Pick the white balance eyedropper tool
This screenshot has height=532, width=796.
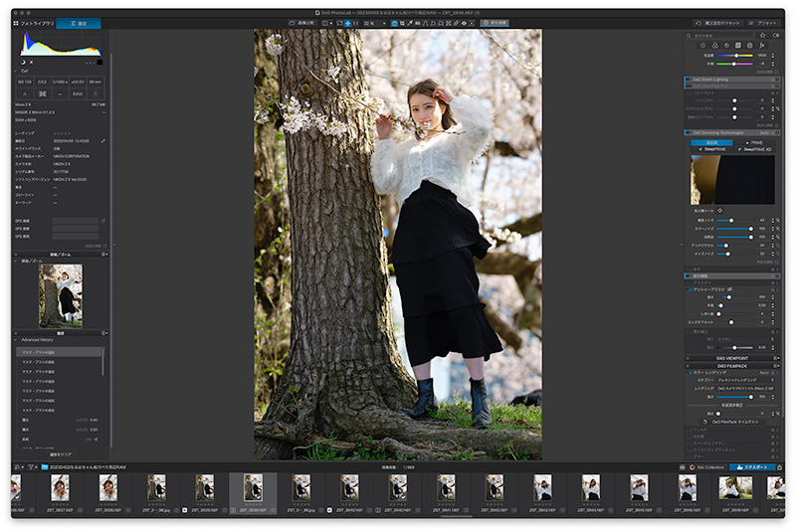tap(410, 23)
